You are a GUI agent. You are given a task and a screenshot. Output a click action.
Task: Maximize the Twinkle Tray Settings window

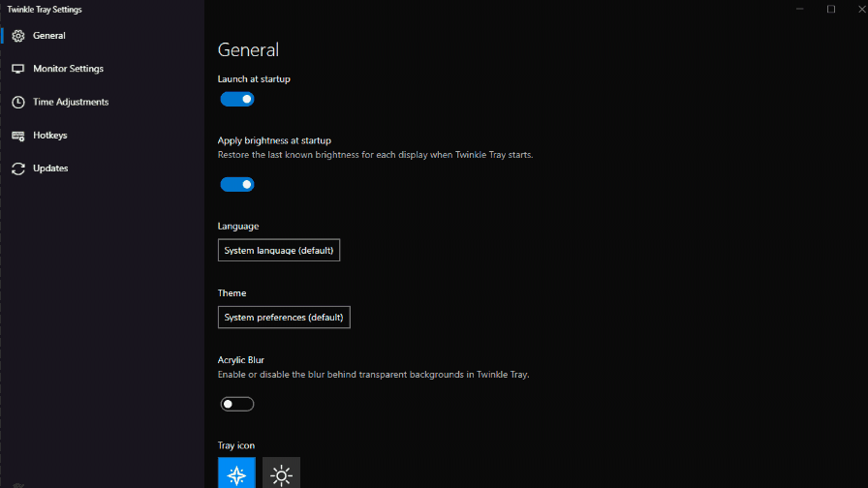(x=830, y=9)
